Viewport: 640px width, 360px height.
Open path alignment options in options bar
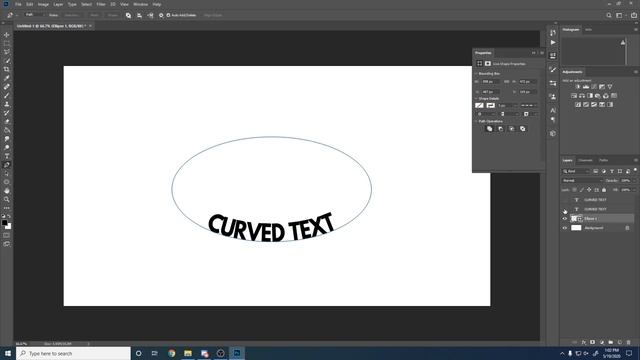click(x=140, y=15)
